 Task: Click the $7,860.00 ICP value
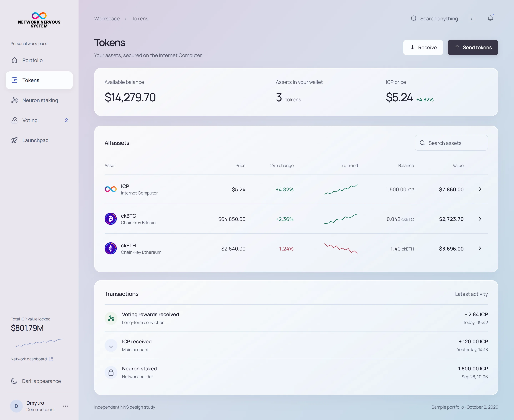click(451, 189)
